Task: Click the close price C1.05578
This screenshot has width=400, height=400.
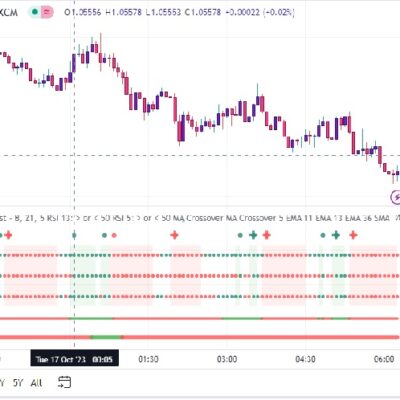Action: click(x=203, y=12)
